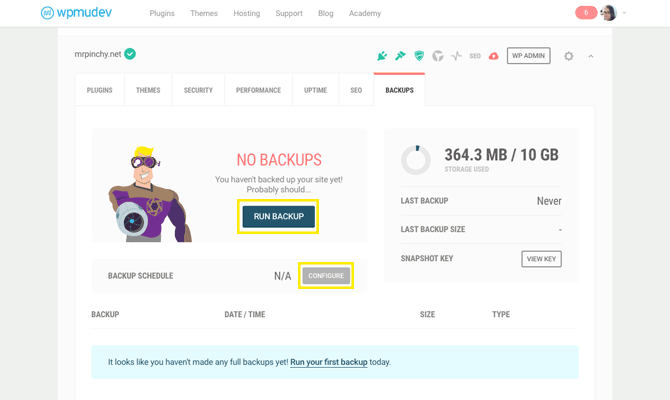670x400 pixels.
Task: Click the storage used progress ring
Action: [x=416, y=160]
